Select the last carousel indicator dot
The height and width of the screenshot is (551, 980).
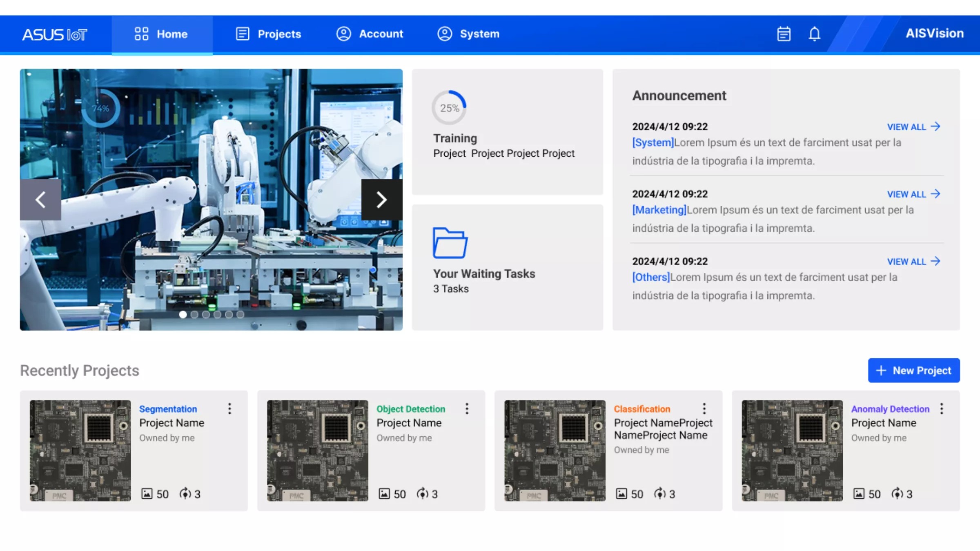coord(240,315)
